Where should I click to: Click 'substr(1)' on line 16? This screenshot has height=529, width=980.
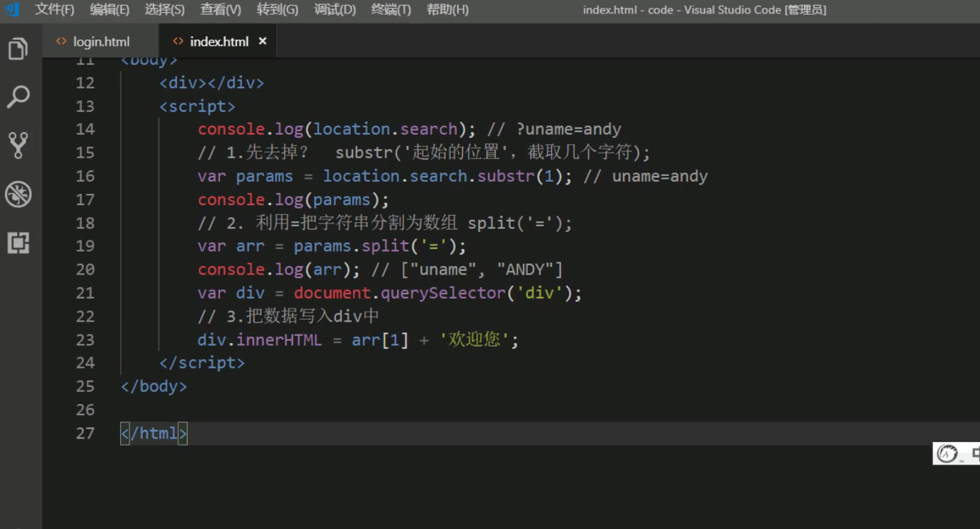pos(520,176)
